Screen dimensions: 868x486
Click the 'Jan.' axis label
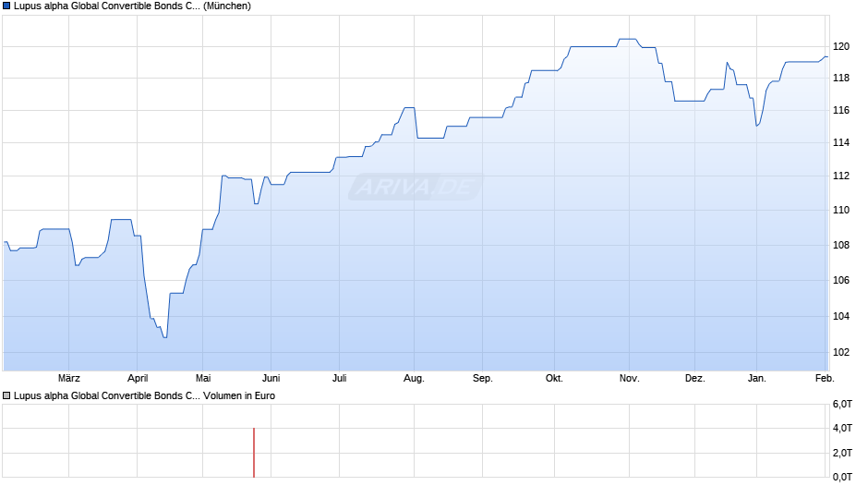757,378
